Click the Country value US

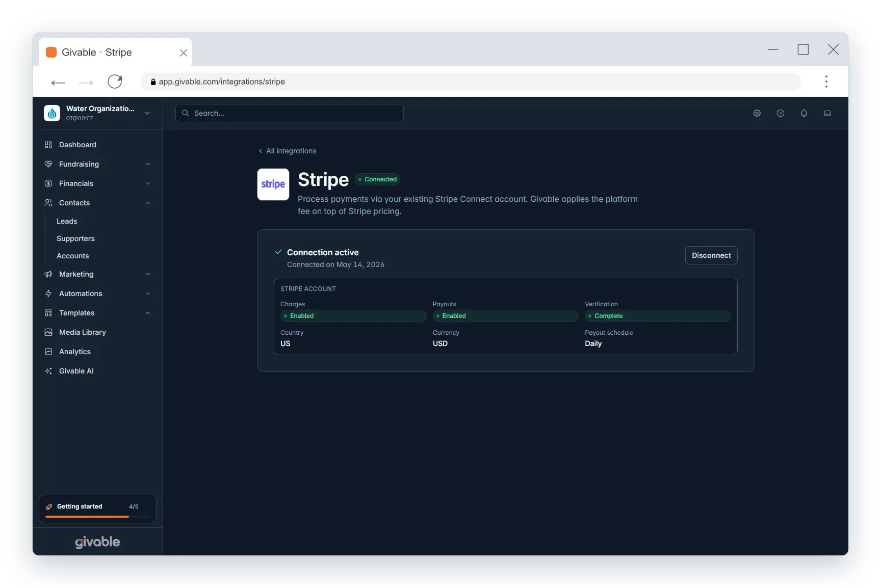point(286,343)
